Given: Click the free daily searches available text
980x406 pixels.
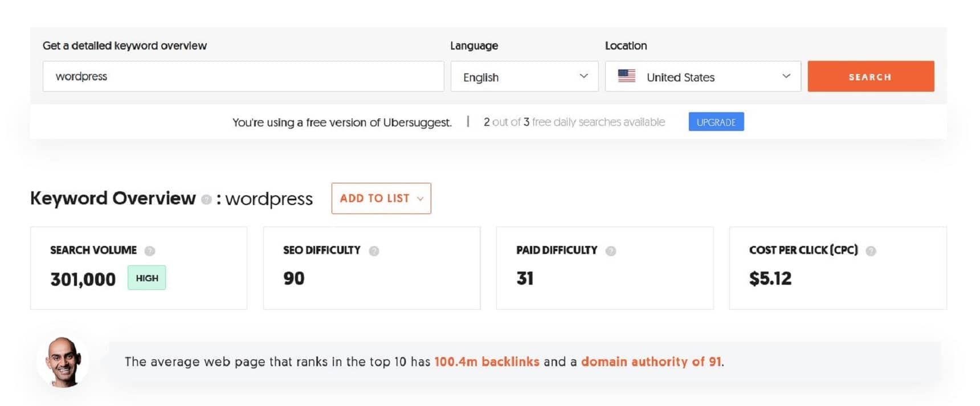Looking at the screenshot, I should point(574,122).
